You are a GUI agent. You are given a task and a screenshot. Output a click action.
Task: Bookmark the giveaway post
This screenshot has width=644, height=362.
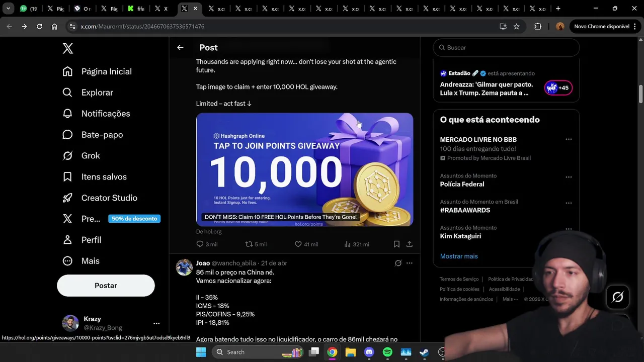pos(396,244)
